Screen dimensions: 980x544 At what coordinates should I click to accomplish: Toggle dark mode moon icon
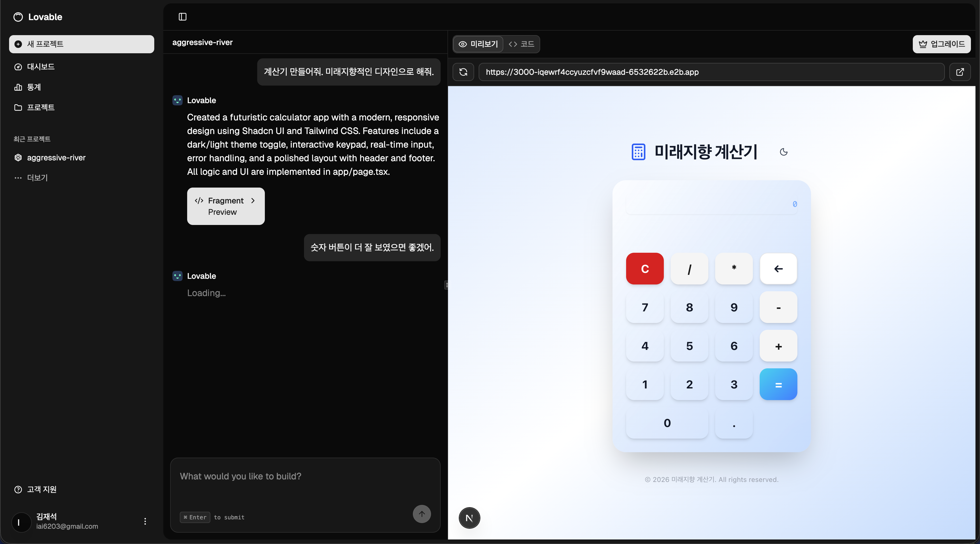(783, 152)
